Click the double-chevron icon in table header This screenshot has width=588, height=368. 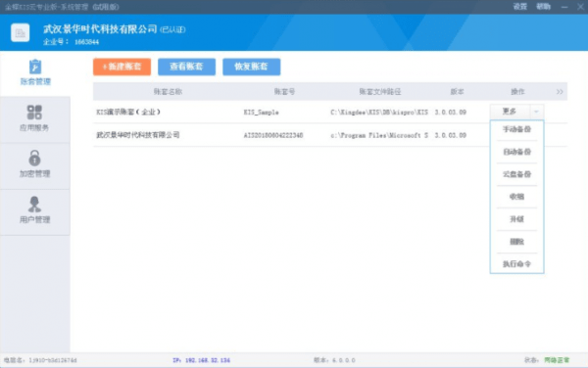pos(560,92)
